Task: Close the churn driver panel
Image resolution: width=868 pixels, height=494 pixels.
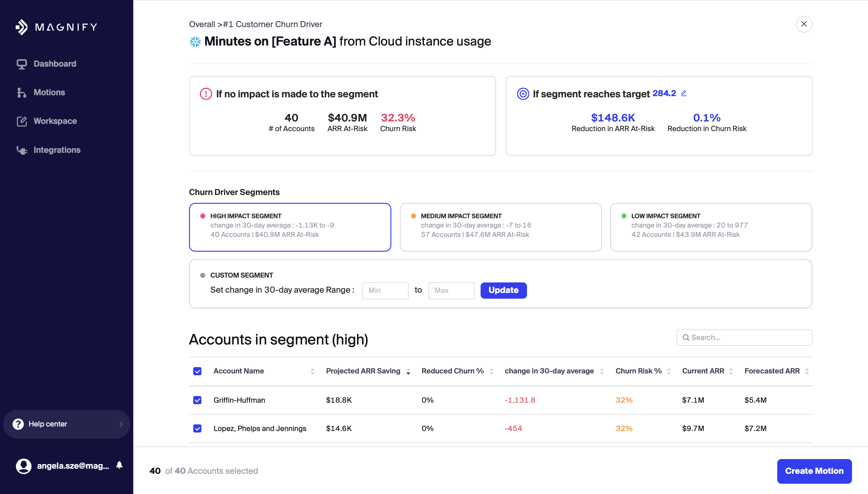Action: point(803,24)
